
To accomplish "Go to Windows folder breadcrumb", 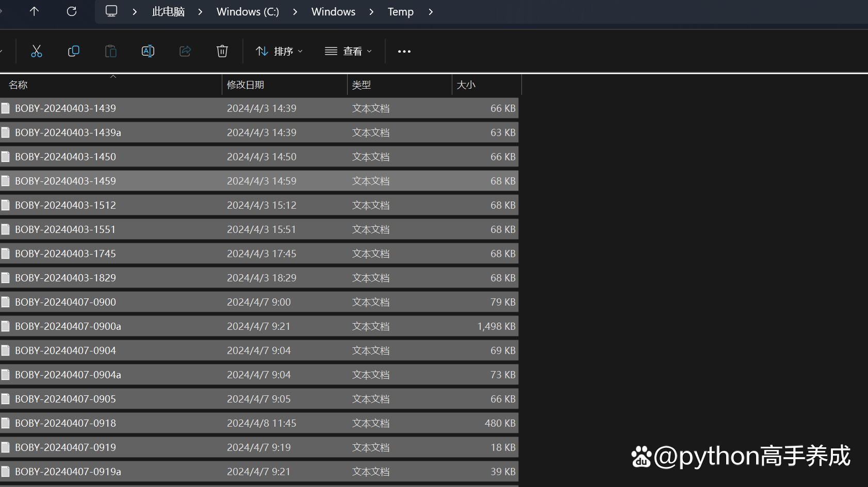I will pos(333,11).
